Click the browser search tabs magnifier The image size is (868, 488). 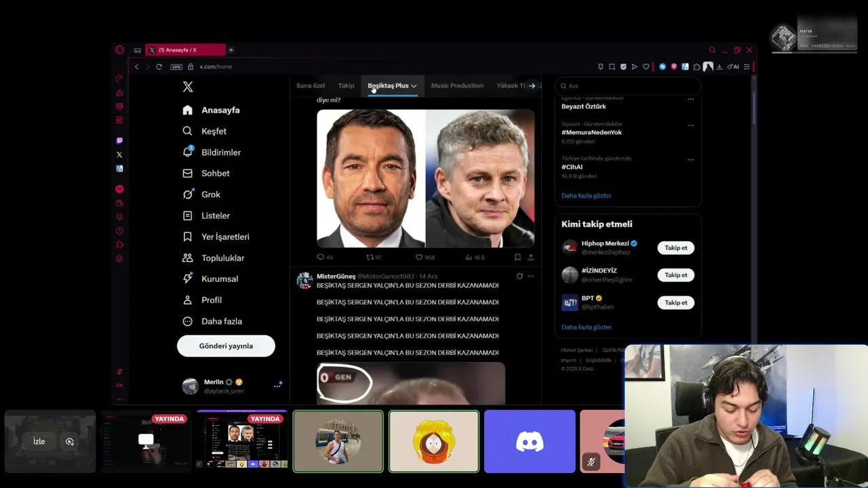tap(712, 50)
